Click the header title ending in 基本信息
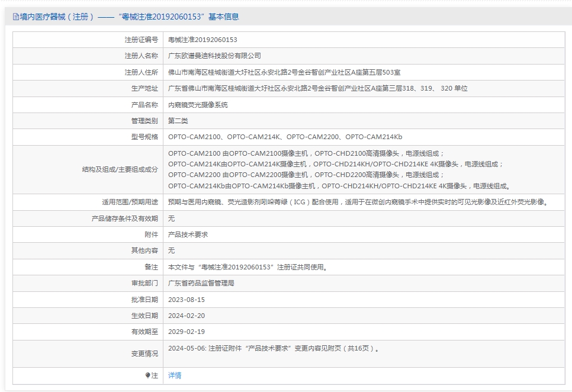572x392 pixels. 130,17
